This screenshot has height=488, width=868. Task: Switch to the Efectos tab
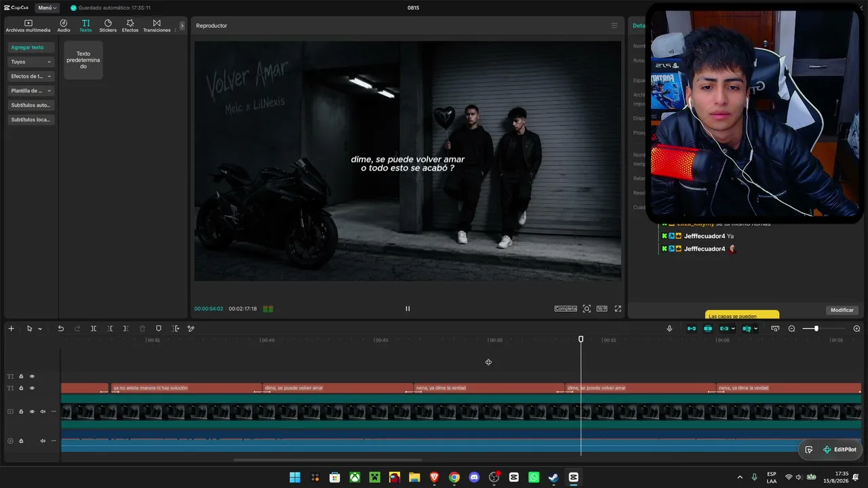point(130,26)
